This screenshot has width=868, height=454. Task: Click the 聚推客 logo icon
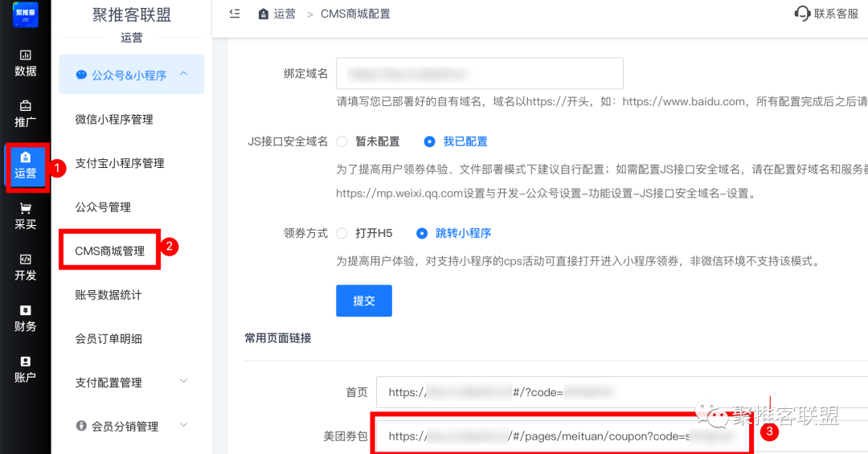(x=26, y=14)
